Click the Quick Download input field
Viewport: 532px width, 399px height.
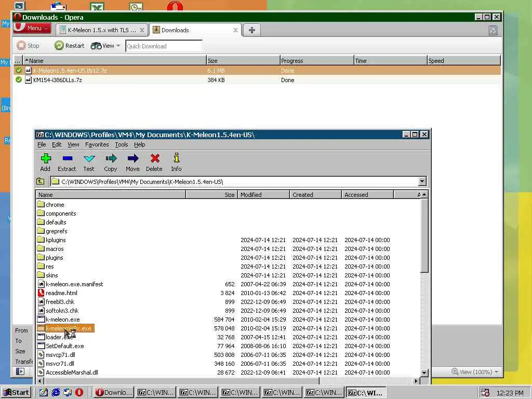point(164,46)
